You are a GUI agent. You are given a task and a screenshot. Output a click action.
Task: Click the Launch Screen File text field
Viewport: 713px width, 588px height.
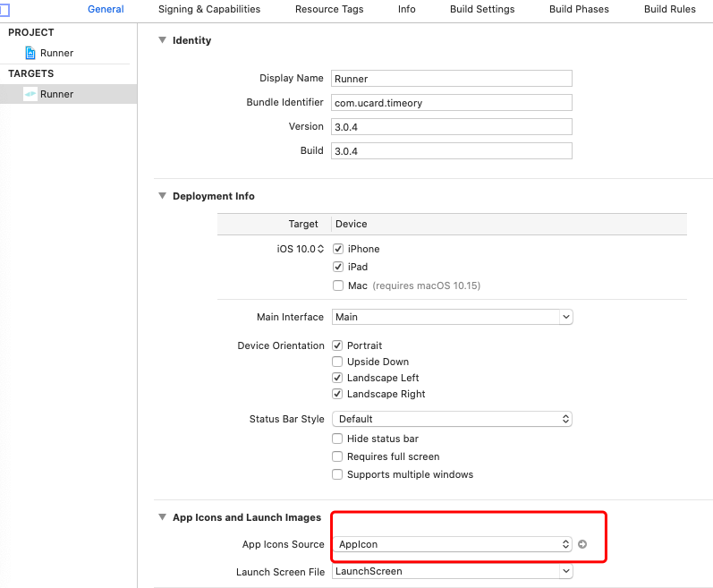[446, 571]
